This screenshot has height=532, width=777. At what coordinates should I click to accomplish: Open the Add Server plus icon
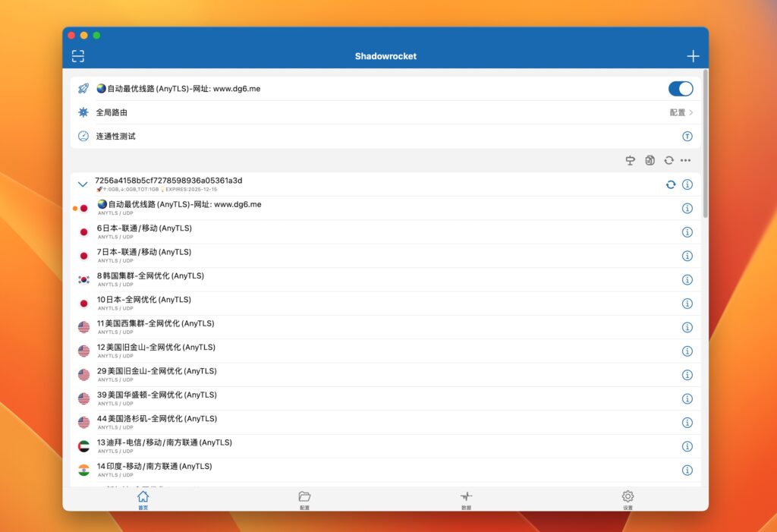click(692, 55)
